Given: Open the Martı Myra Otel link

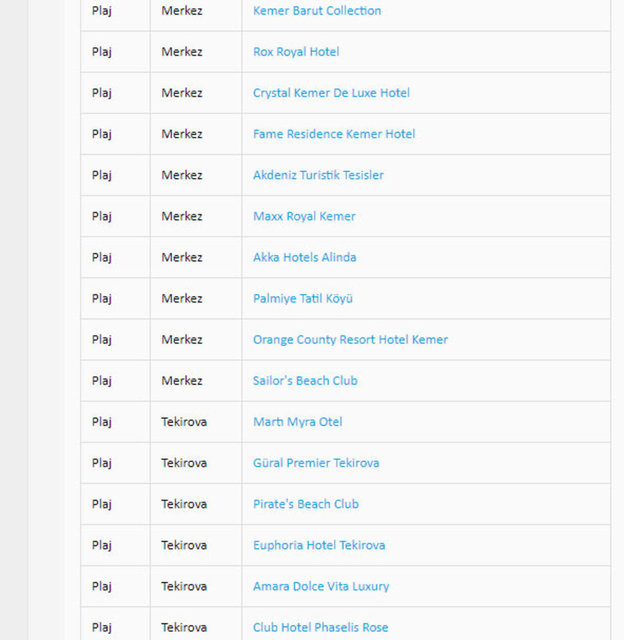Looking at the screenshot, I should pos(297,422).
